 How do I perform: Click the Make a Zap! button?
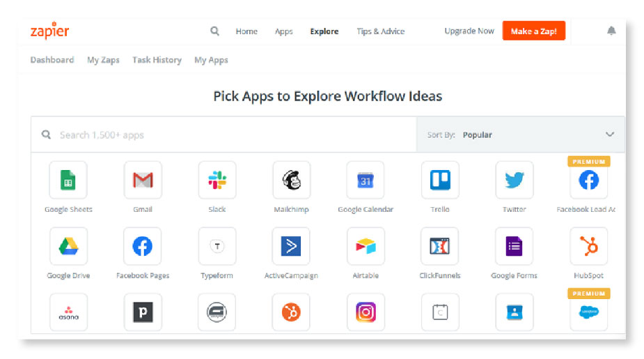point(533,31)
